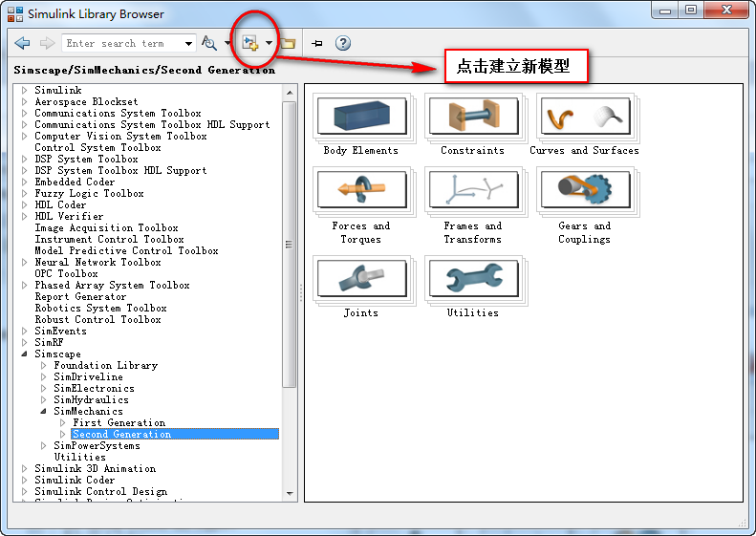
Task: Open the search options dropdown arrow
Action: point(227,43)
